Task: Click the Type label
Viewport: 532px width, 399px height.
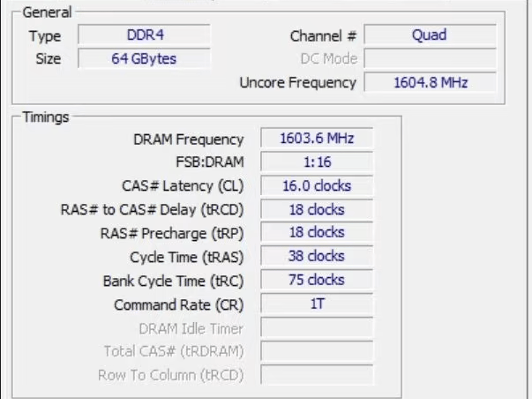Action: tap(45, 36)
